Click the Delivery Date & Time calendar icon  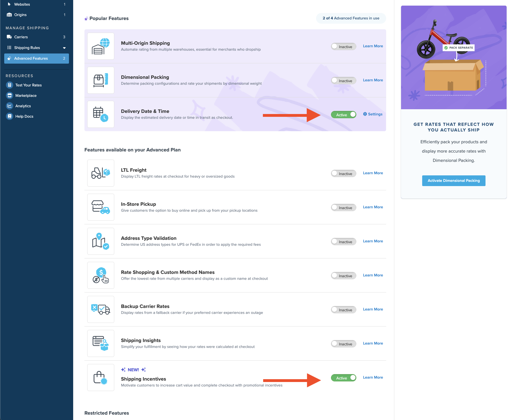click(100, 114)
